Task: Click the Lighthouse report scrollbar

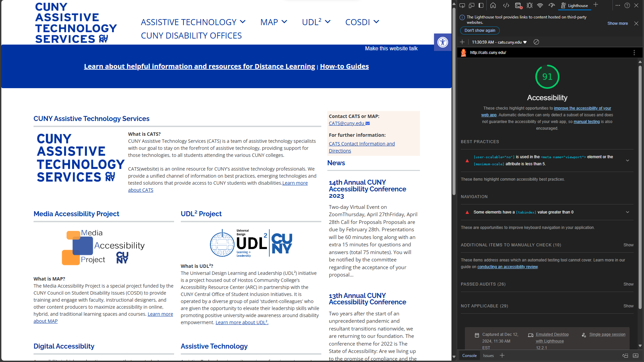Action: coord(640,187)
